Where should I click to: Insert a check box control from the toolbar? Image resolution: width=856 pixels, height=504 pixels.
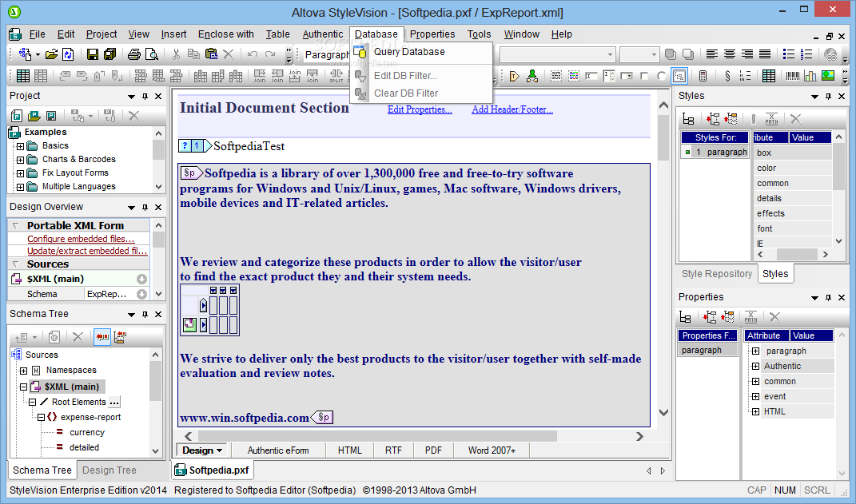pos(643,76)
